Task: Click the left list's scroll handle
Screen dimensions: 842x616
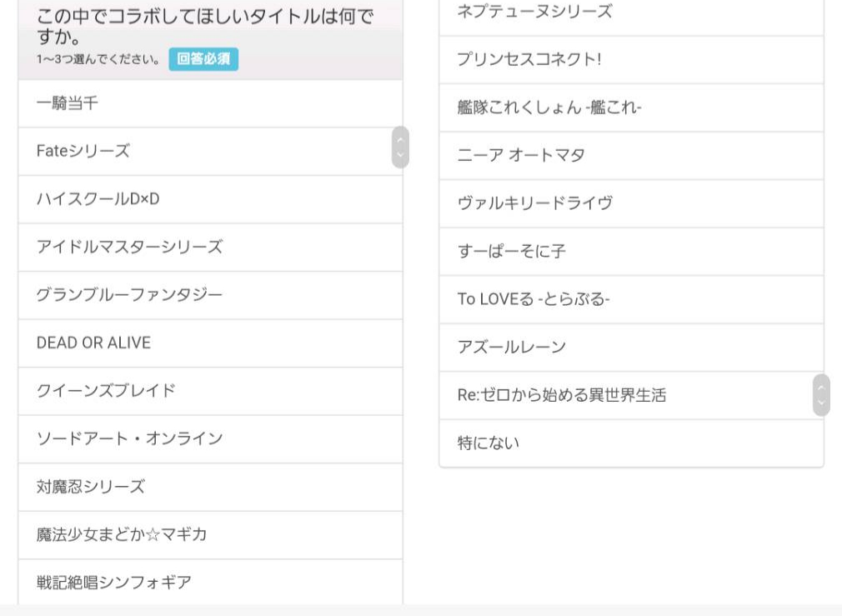Action: pyautogui.click(x=400, y=148)
